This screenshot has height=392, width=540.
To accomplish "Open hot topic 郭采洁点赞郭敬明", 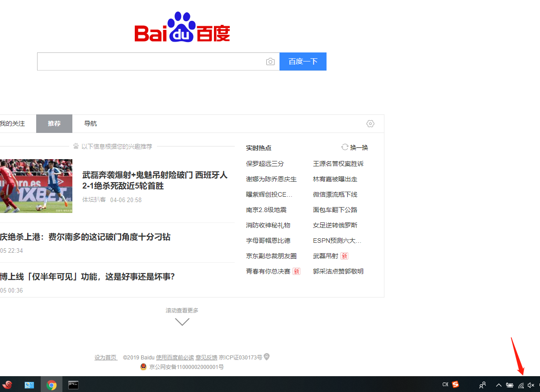I will [x=338, y=272].
